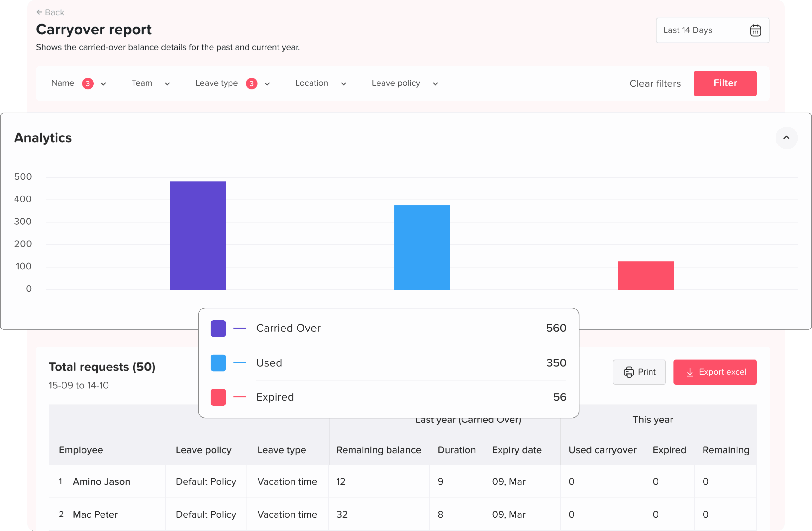Open the Leave type dropdown

click(x=267, y=84)
